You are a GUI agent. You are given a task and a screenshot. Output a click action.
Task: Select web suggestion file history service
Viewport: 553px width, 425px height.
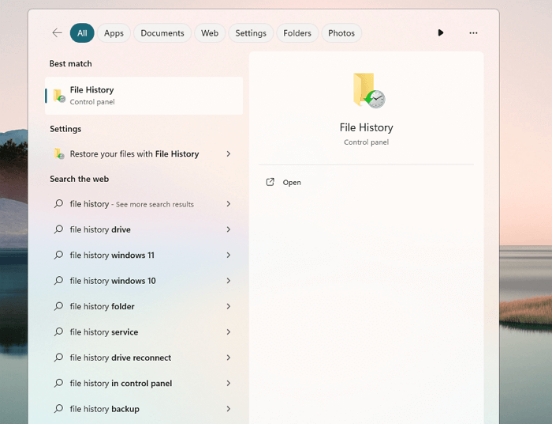[x=144, y=332]
